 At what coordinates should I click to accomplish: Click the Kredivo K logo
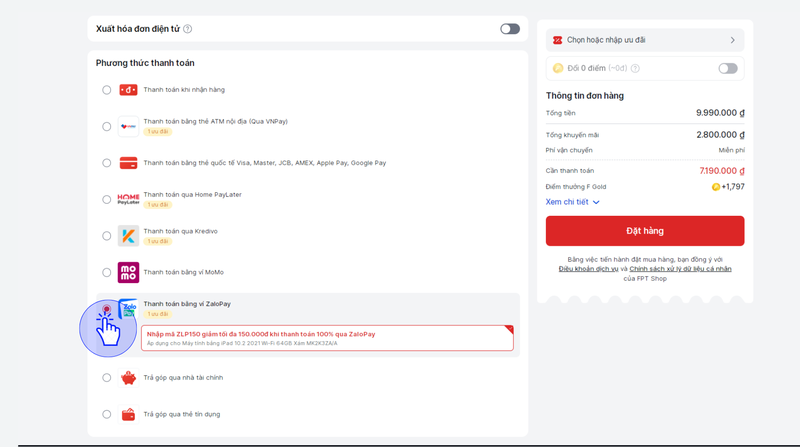(x=128, y=236)
